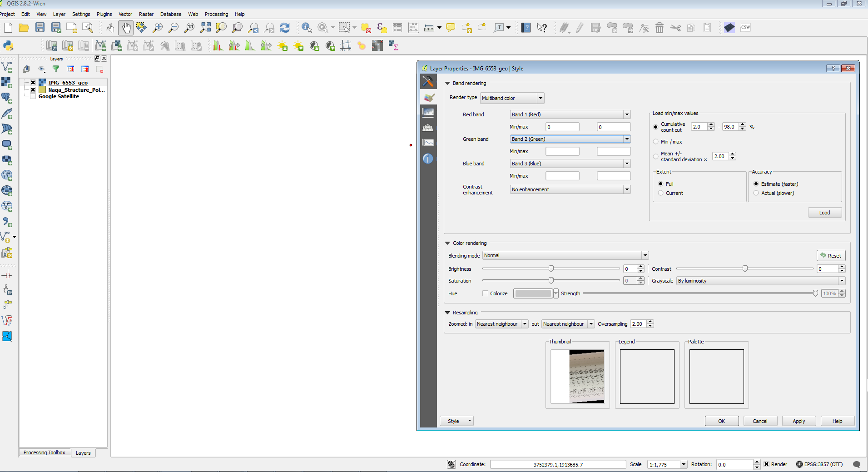Toggle visibility of IMG_6553_geo layer
Screen dimensions: 868x472
click(33, 82)
